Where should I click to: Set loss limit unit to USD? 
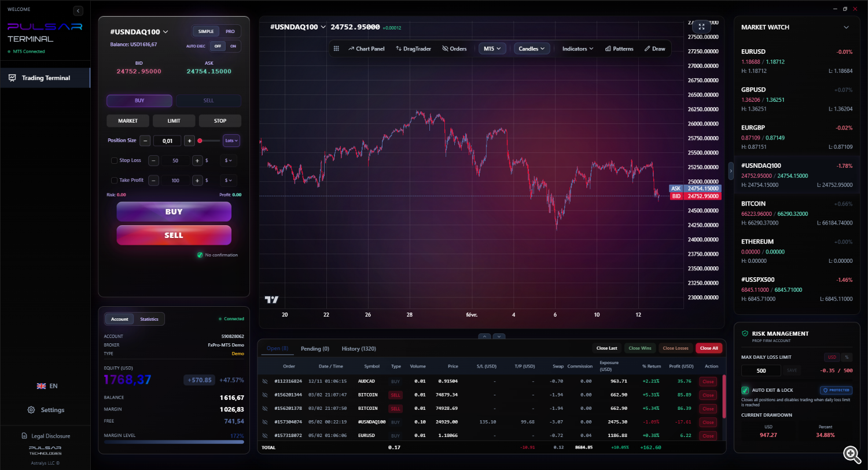point(832,357)
